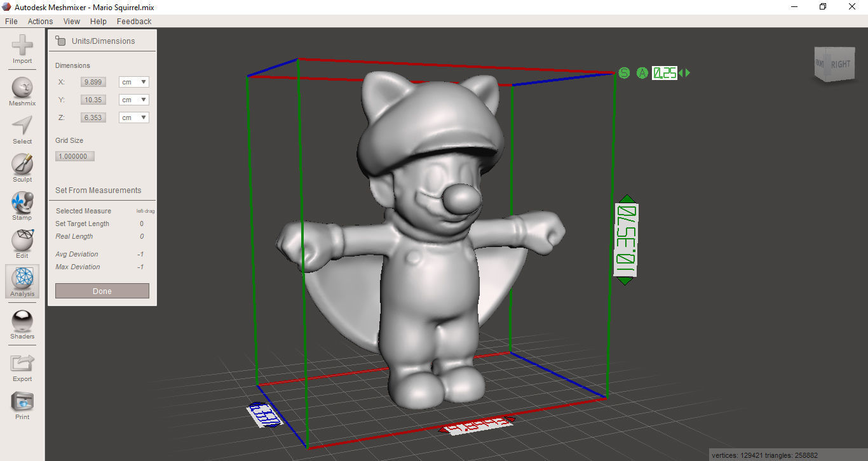868x461 pixels.
Task: Click the Y dimension field 10.35
Action: [93, 100]
